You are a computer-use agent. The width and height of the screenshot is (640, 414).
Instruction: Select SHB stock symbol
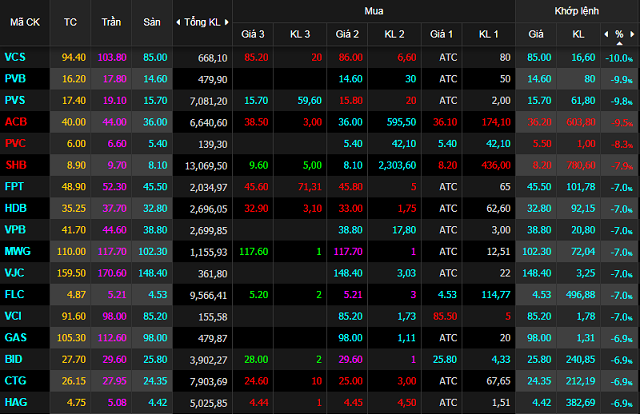point(16,165)
